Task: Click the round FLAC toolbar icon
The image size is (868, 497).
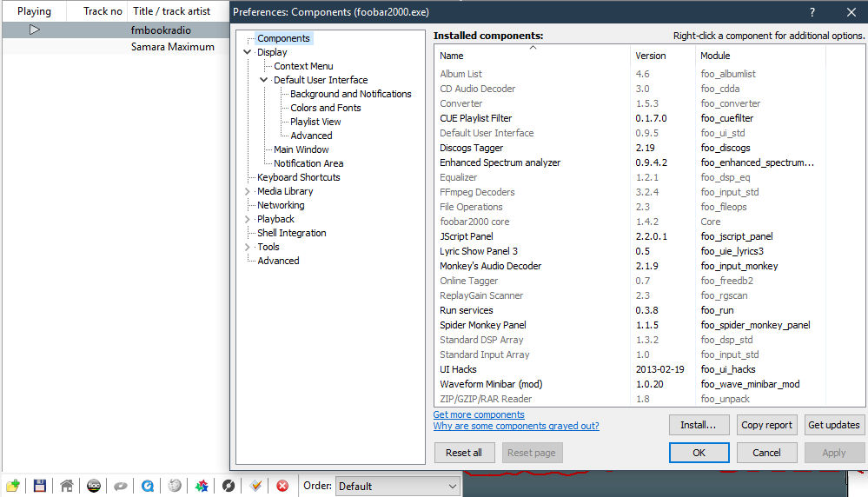Action: [93, 486]
